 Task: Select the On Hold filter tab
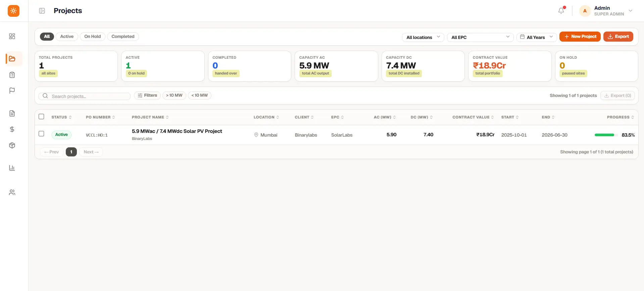tap(93, 37)
